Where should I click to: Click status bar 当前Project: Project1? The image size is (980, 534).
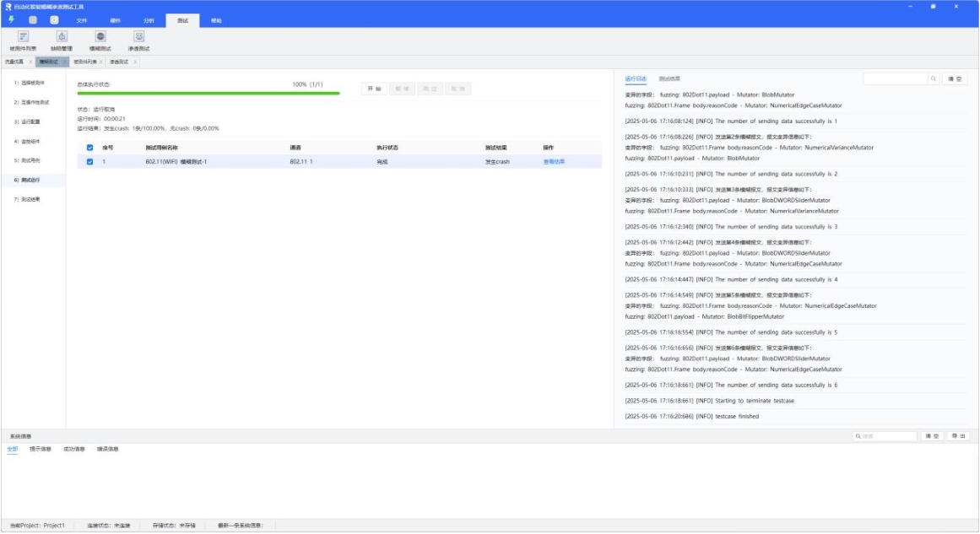point(37,526)
